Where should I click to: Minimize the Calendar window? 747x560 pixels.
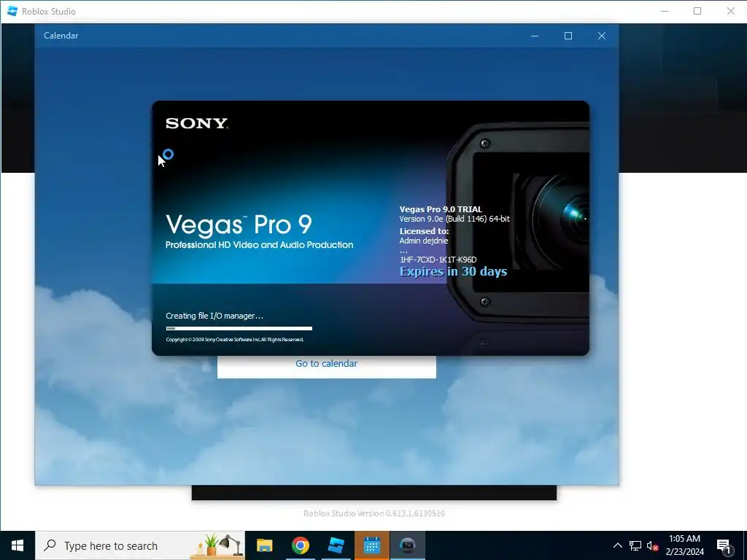(x=535, y=36)
